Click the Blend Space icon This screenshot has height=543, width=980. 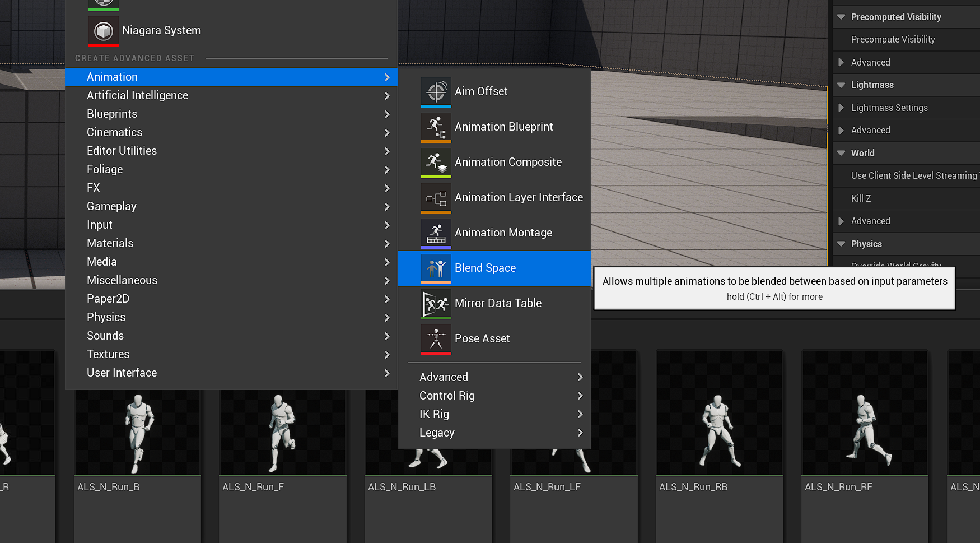point(436,268)
